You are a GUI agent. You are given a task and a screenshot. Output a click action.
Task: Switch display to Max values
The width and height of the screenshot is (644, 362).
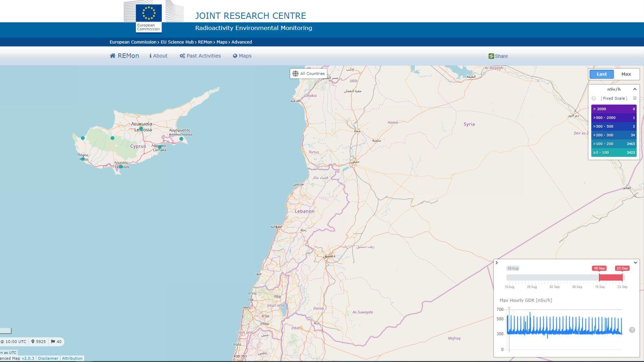(x=626, y=74)
